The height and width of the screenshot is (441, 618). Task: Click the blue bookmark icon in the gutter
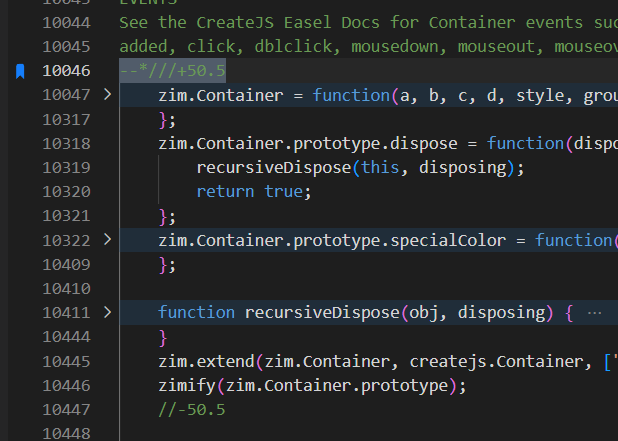19,71
